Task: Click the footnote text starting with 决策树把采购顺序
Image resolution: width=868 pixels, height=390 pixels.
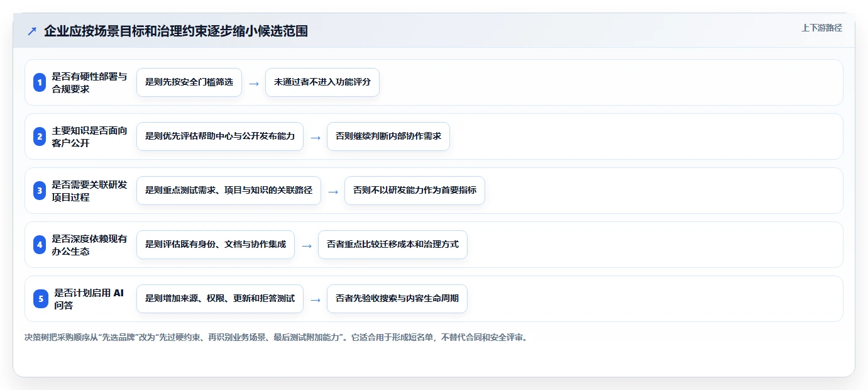Action: [x=276, y=337]
